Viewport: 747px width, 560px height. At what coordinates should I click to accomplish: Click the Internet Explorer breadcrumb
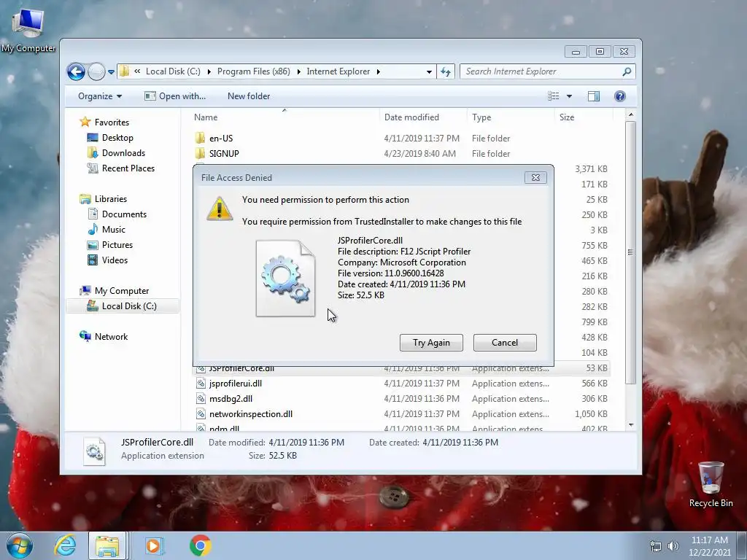click(x=338, y=71)
